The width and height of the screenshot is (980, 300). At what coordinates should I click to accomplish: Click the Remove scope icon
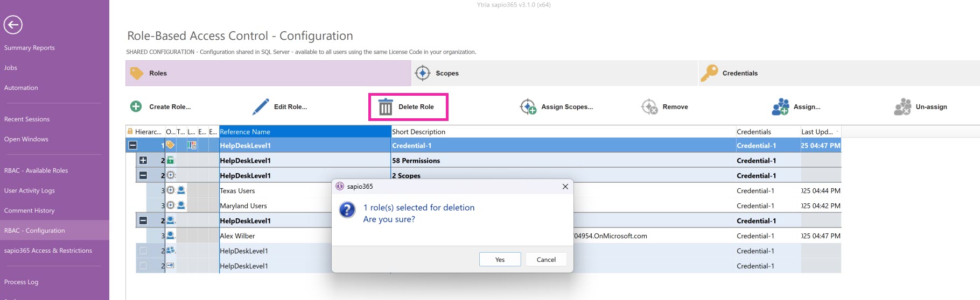(649, 106)
